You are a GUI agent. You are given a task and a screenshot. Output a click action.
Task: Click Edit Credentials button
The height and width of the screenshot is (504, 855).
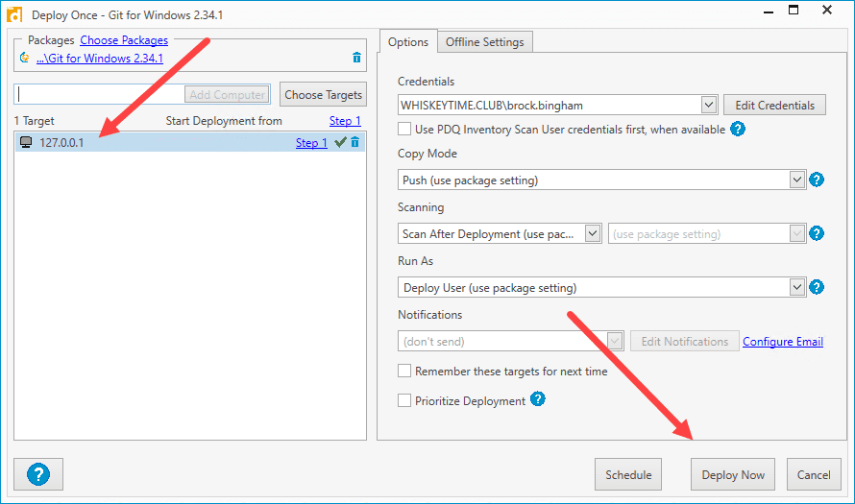[x=774, y=106]
